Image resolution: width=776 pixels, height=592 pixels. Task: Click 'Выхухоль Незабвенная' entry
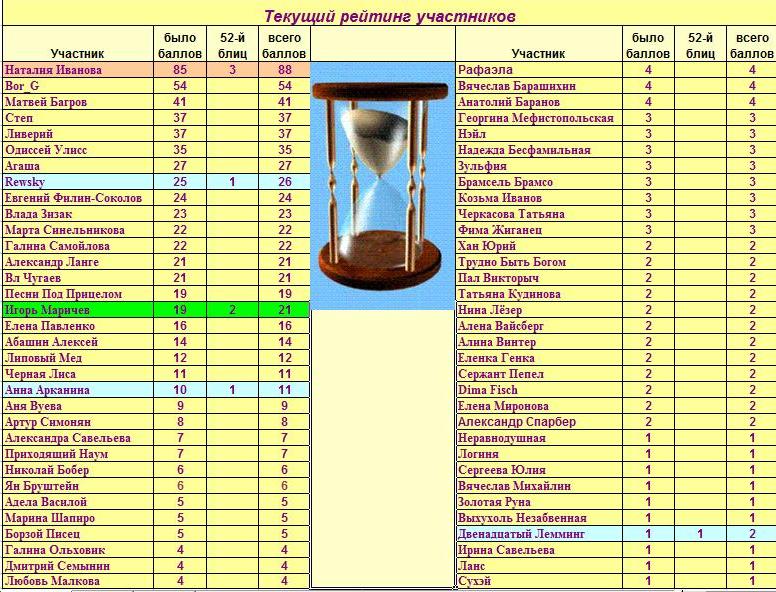pyautogui.click(x=538, y=518)
